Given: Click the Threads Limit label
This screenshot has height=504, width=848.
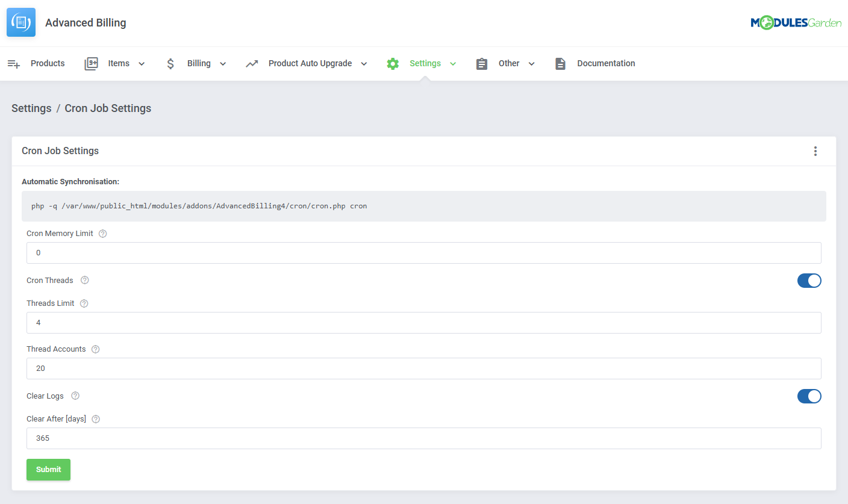Looking at the screenshot, I should (x=51, y=303).
